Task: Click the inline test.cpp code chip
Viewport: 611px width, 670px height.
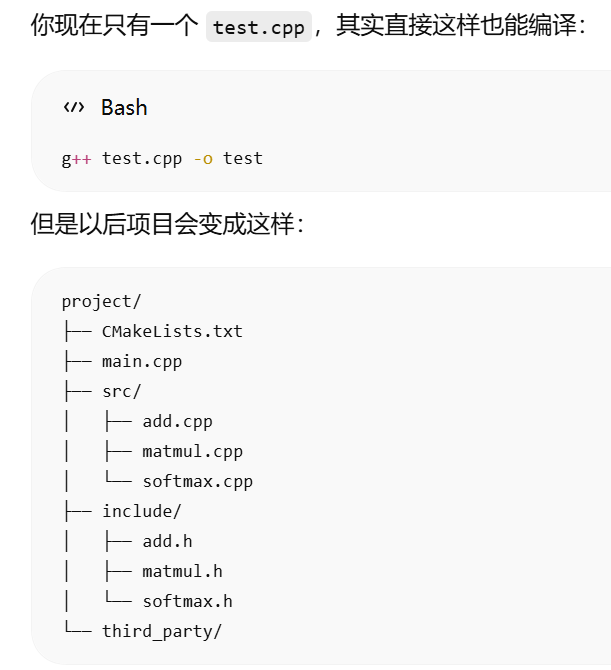Action: [259, 27]
